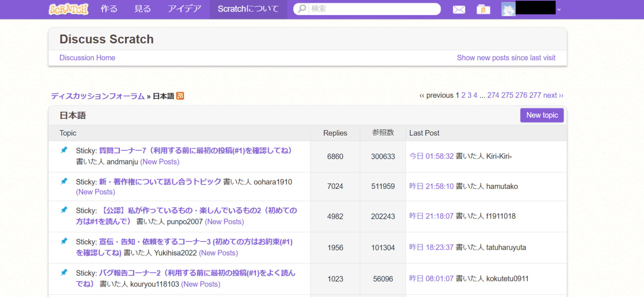Image resolution: width=644 pixels, height=297 pixels.
Task: Go to Discussion Home
Action: [87, 57]
